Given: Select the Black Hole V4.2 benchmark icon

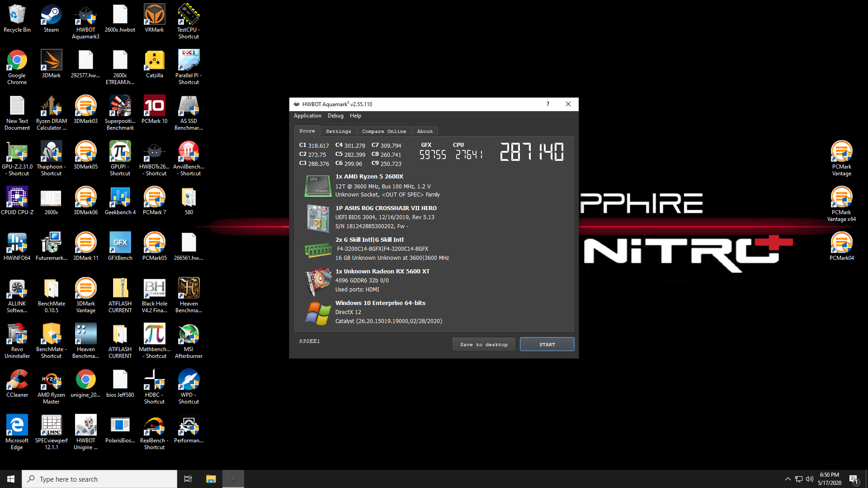Looking at the screenshot, I should [155, 296].
